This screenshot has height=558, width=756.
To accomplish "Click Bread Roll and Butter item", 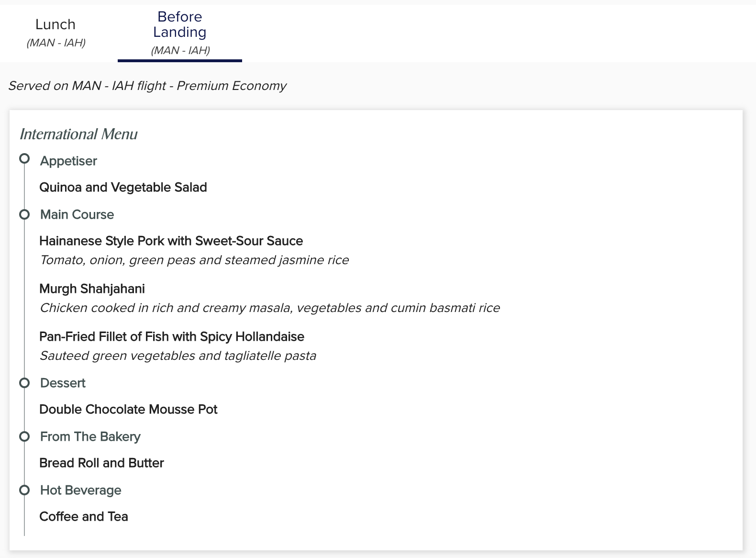I will click(101, 463).
